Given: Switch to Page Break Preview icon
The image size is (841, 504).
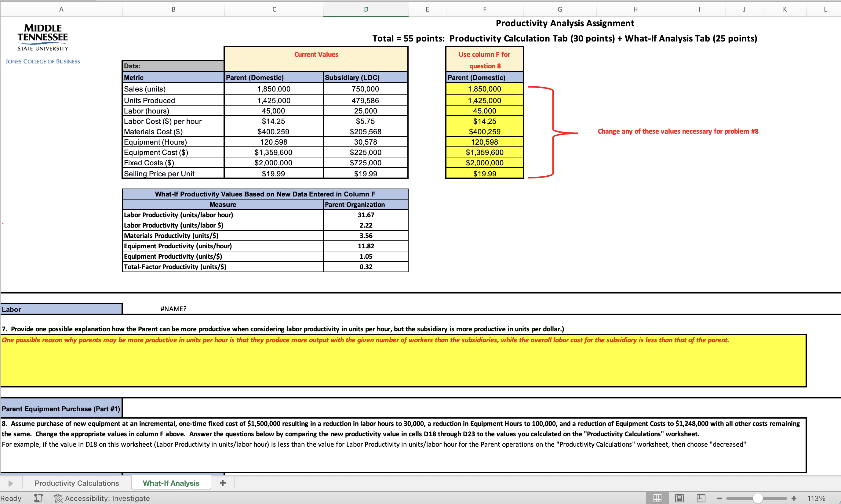Looking at the screenshot, I should pyautogui.click(x=701, y=498).
